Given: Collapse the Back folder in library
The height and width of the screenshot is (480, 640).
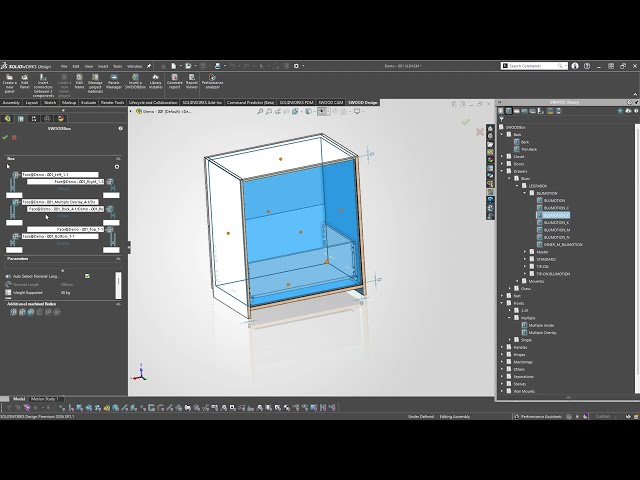Looking at the screenshot, I should point(502,135).
